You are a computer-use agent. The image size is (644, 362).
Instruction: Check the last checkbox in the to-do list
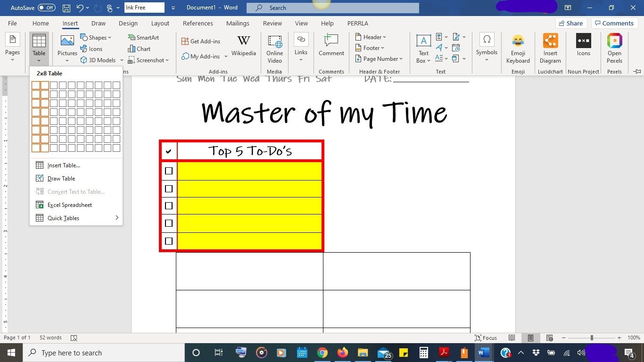[x=169, y=241]
